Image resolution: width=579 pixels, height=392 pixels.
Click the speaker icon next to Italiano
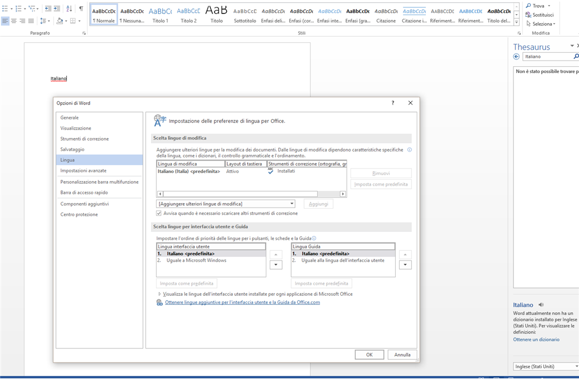[541, 305]
